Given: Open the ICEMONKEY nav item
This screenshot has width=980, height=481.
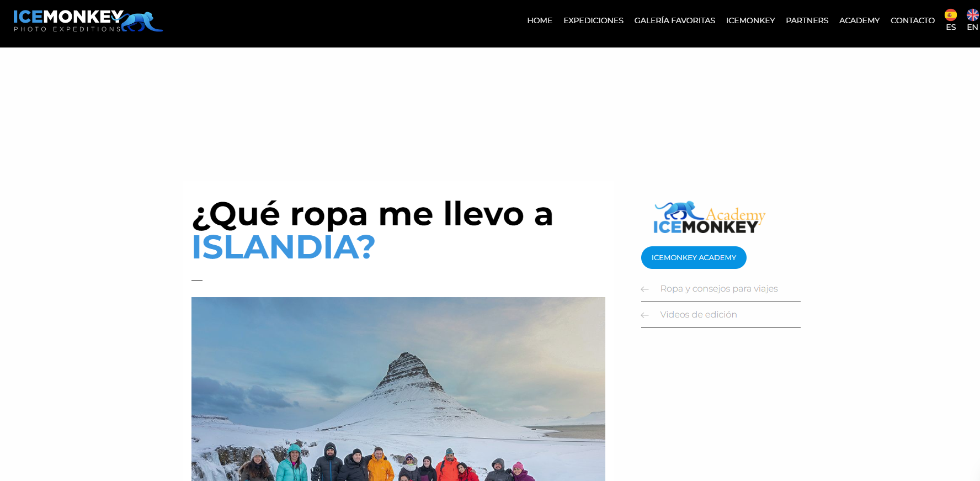Looking at the screenshot, I should [750, 20].
